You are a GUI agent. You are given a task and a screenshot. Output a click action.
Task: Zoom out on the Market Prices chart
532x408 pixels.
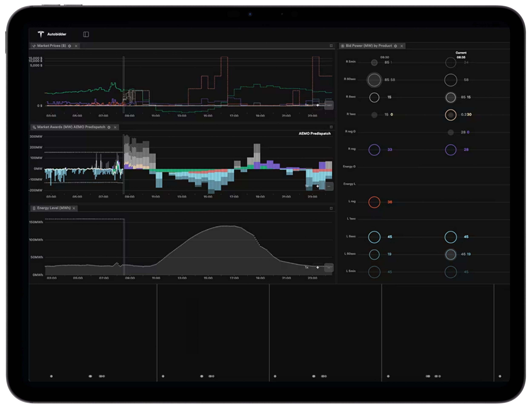329,105
